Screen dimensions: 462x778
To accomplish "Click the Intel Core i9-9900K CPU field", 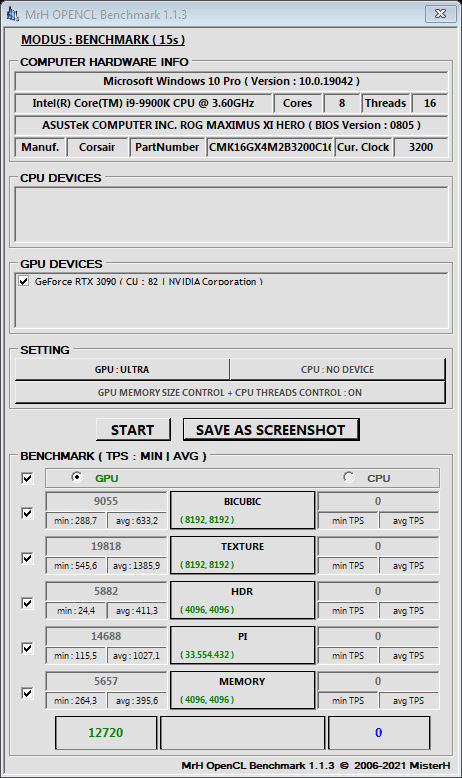I will 143,103.
